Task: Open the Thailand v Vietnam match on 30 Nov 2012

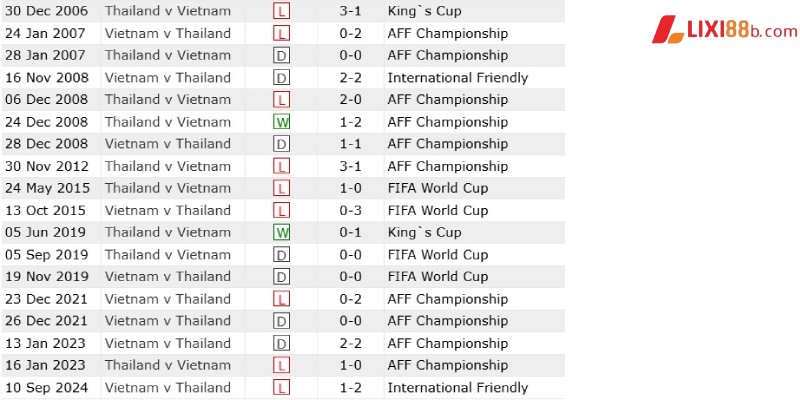Action: coord(168,166)
